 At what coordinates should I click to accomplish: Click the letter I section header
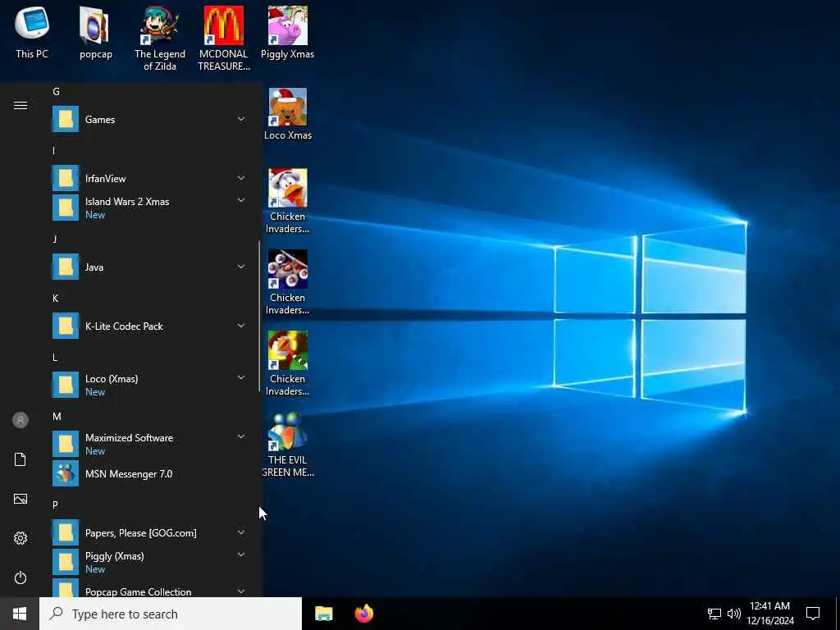point(53,151)
